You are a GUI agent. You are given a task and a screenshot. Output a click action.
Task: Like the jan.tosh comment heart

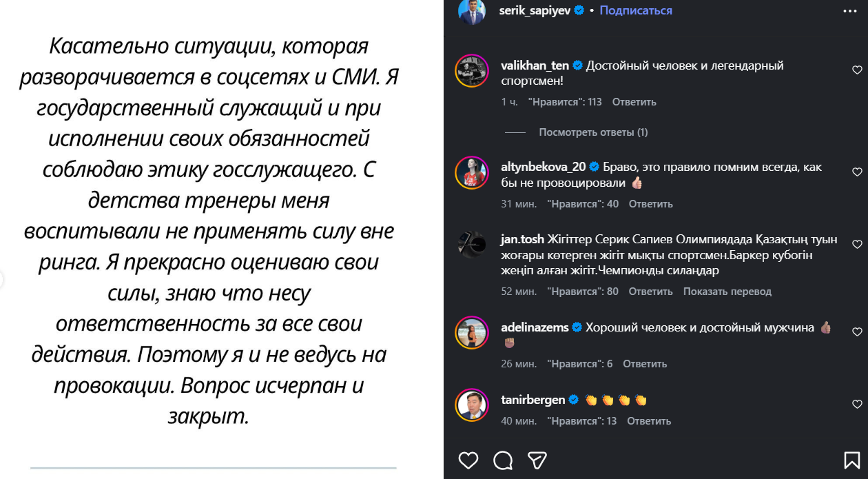coord(857,245)
